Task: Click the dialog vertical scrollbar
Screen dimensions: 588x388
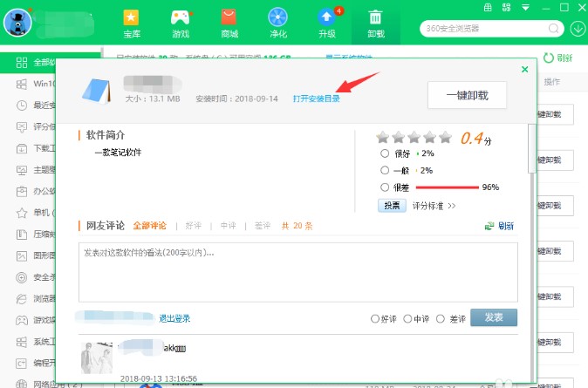Action: coord(531,148)
